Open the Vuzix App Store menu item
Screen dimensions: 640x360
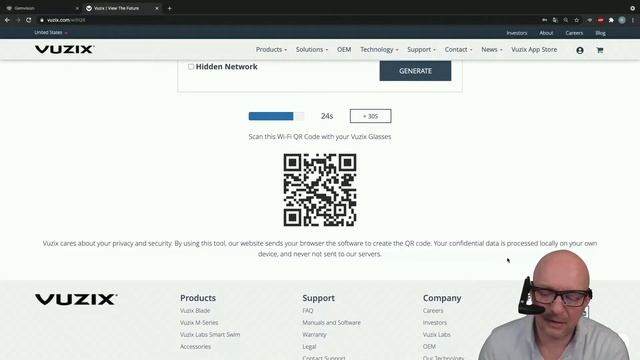click(x=534, y=49)
